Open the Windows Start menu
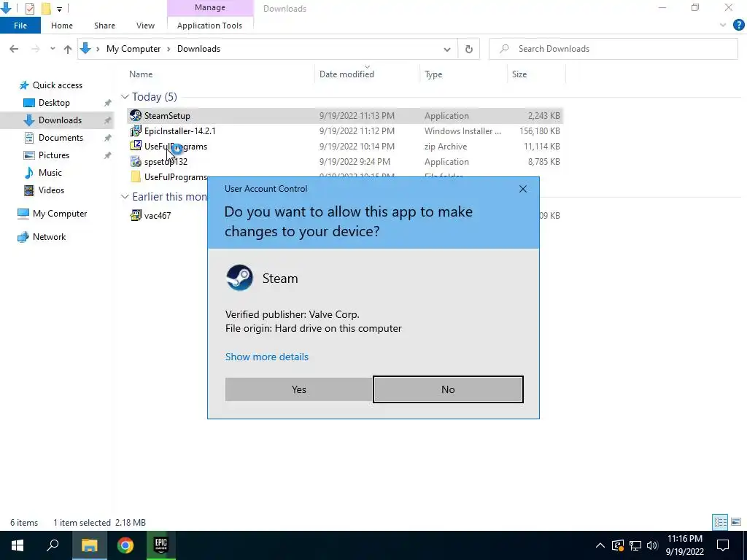 tap(18, 545)
